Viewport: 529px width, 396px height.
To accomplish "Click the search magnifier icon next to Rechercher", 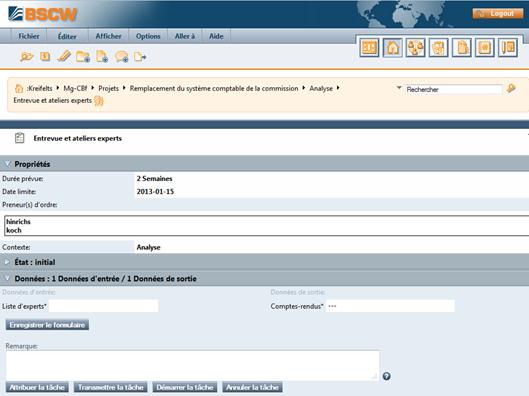I will pyautogui.click(x=511, y=88).
